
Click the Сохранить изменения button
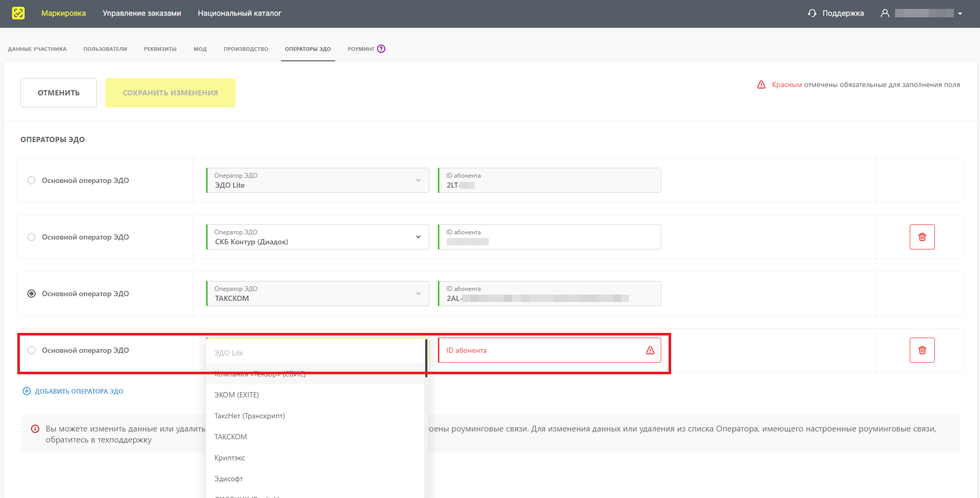170,93
